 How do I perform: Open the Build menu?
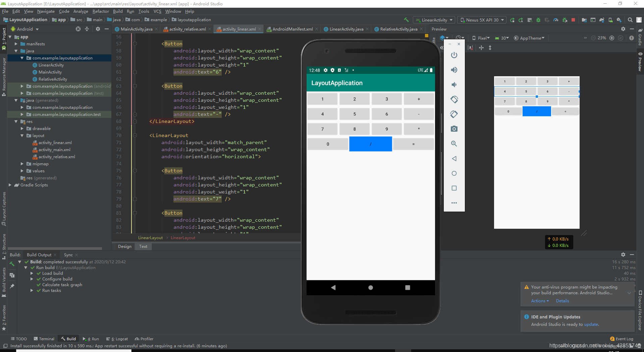click(118, 11)
